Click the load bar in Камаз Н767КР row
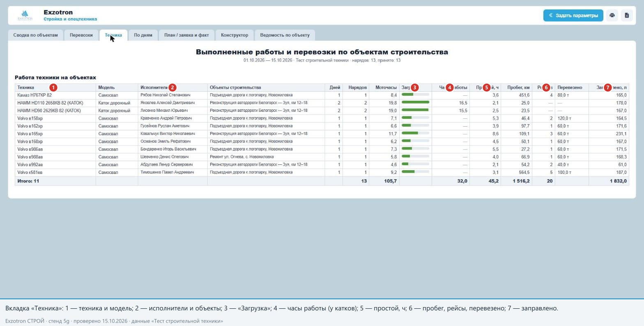 [415, 95]
